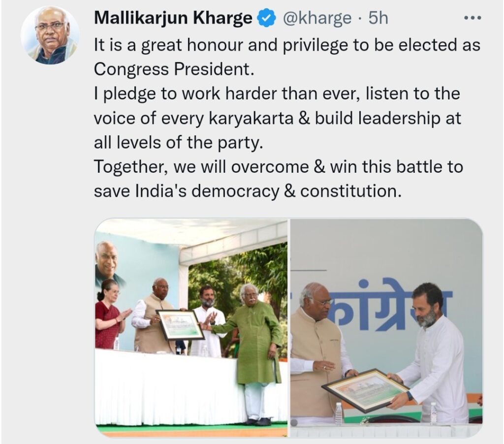Click the display name Mallikarjun Kharge
The width and height of the screenshot is (504, 444).
173,18
